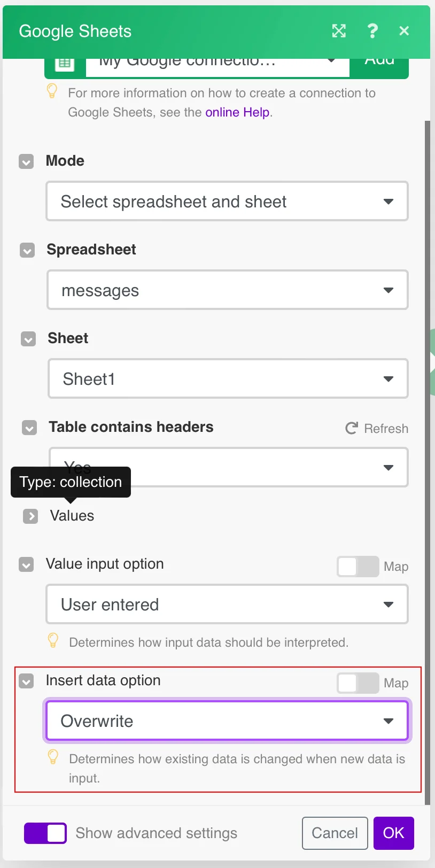Collapse the Sheet field chevron
Viewport: 435px width, 868px height.
point(28,339)
